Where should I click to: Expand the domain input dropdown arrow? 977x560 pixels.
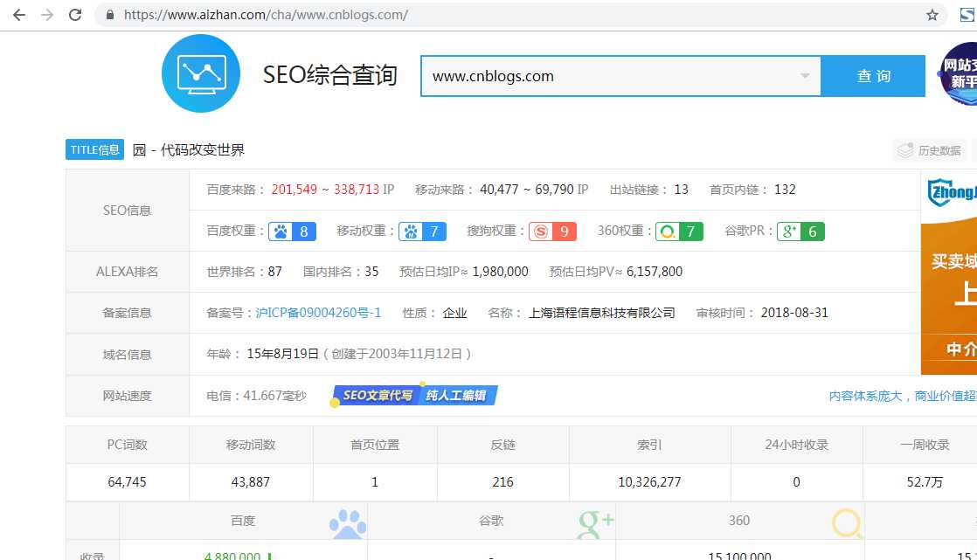click(x=805, y=76)
